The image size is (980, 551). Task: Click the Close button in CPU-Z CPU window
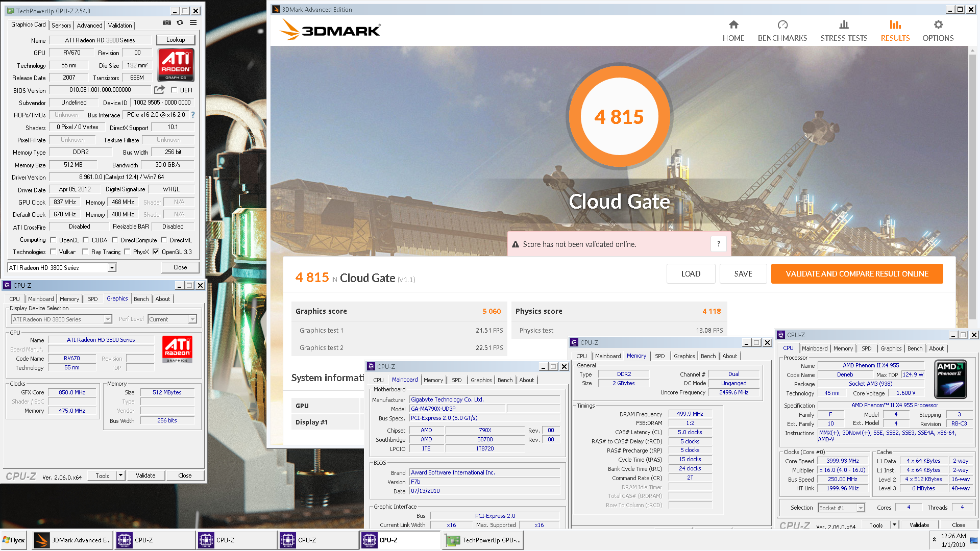pos(959,524)
